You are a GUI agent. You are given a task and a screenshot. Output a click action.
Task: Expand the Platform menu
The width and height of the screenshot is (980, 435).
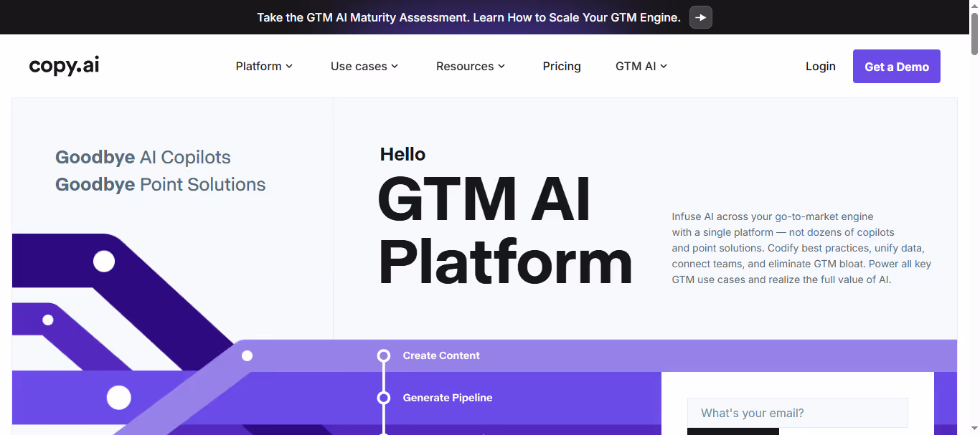[x=264, y=66]
